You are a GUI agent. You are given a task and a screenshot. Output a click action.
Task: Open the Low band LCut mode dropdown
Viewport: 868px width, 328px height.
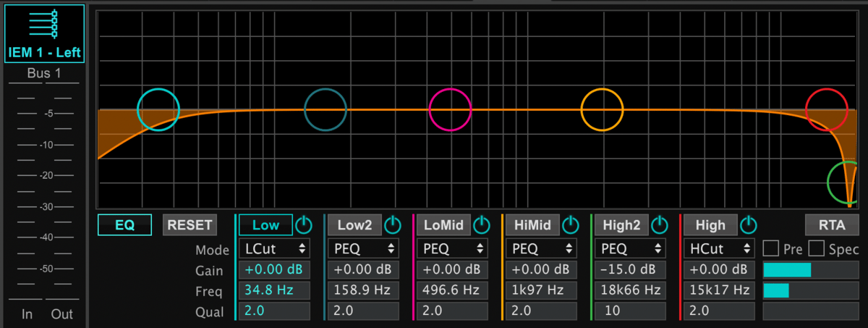tap(274, 248)
